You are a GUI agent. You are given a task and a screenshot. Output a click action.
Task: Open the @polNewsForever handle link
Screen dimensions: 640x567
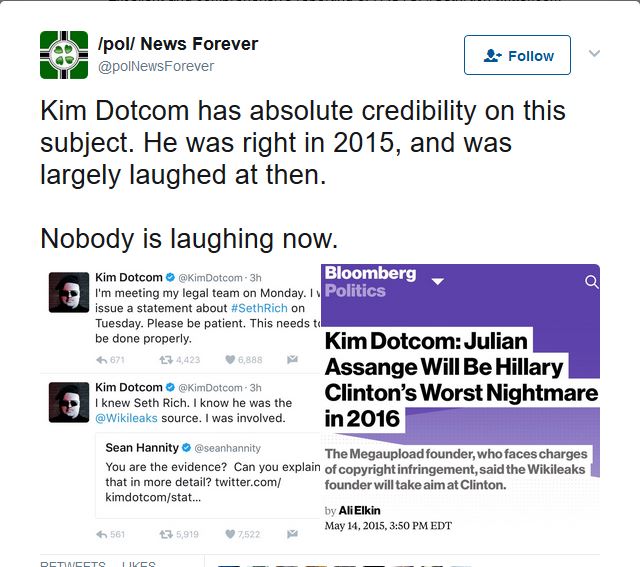(x=156, y=66)
